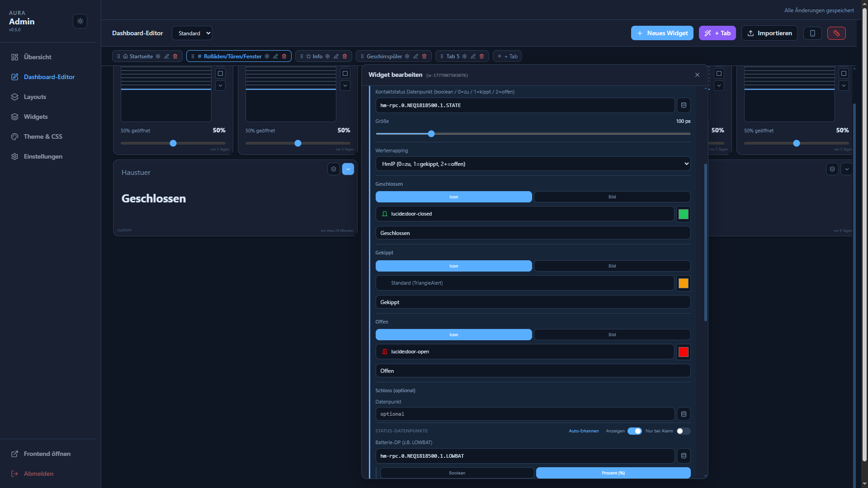Screen dimensions: 868x488
Task: Click the theme brightness icon near AURA Admin
Action: click(x=80, y=21)
